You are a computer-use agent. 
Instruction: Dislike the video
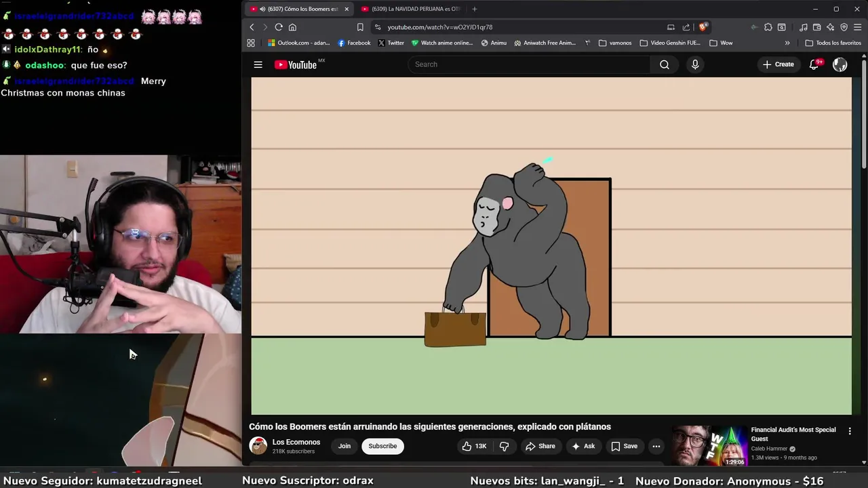click(x=504, y=446)
